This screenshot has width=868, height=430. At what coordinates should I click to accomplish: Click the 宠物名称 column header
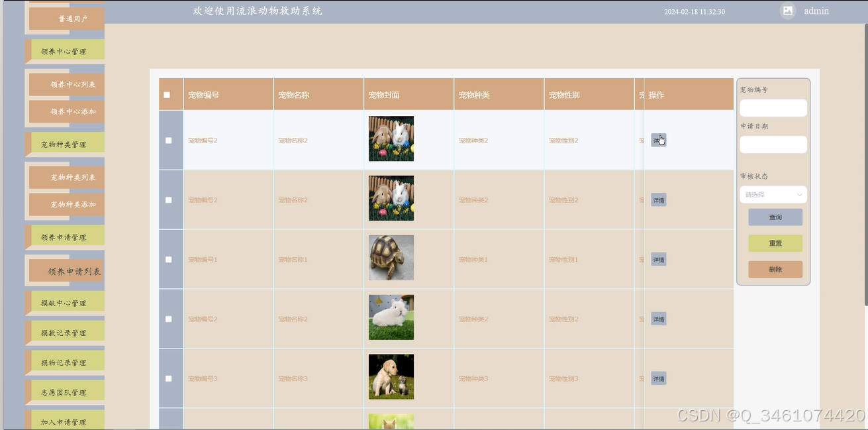318,95
